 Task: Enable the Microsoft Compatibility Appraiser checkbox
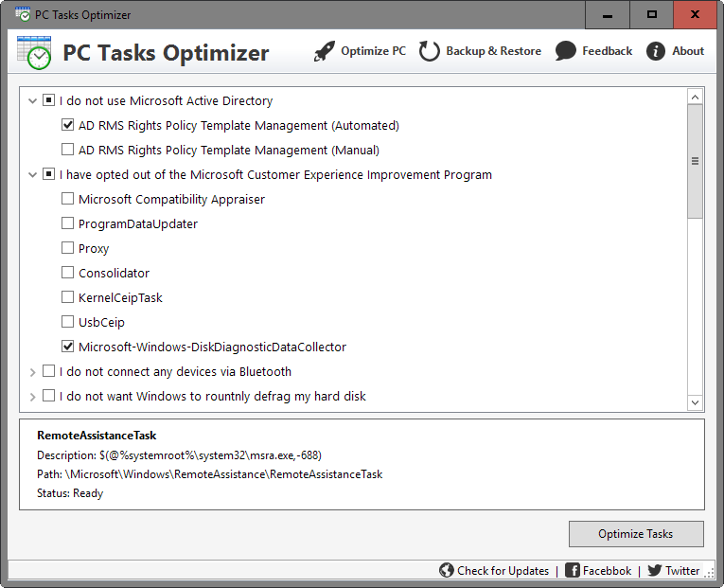(x=68, y=199)
